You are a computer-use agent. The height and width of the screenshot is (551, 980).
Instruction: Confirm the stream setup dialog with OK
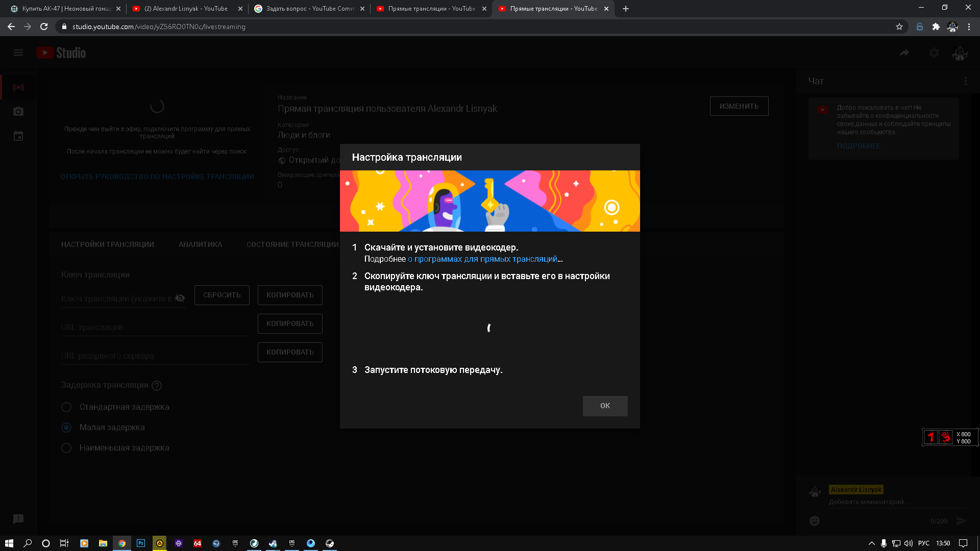click(x=605, y=406)
